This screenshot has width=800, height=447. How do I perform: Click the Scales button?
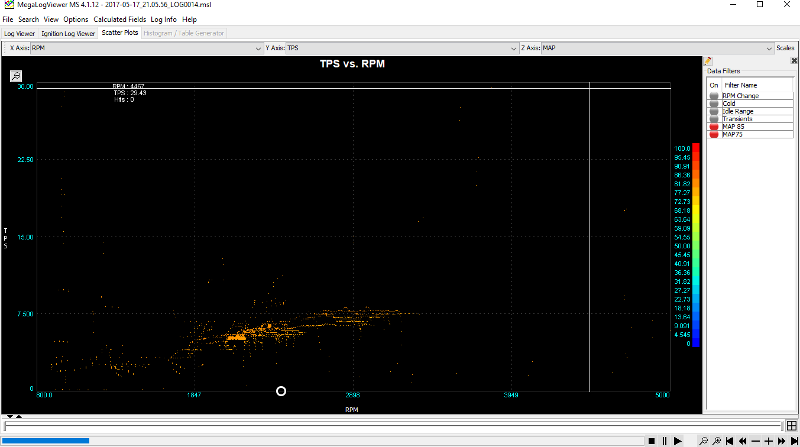786,47
